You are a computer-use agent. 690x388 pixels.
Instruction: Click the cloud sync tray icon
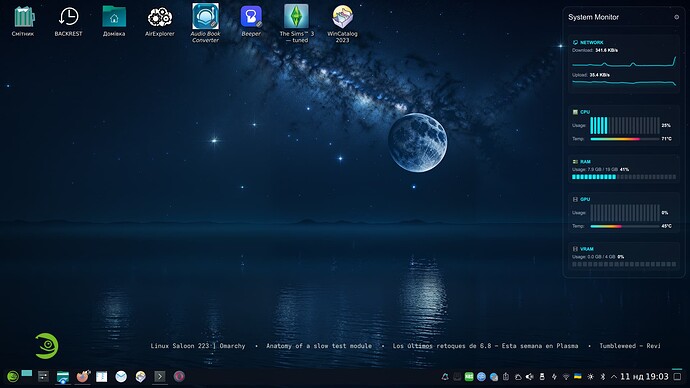(x=518, y=377)
